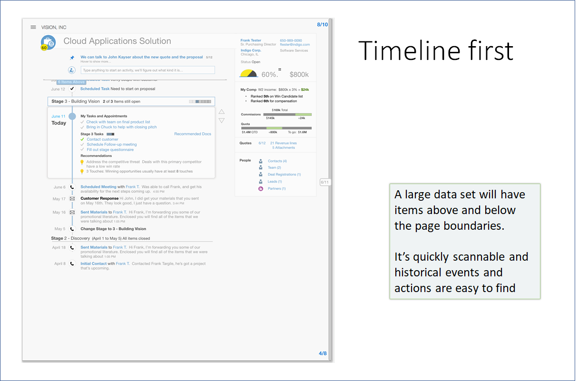Click the up triangle arrow beside Today card
The width and height of the screenshot is (588, 381).
tap(222, 112)
